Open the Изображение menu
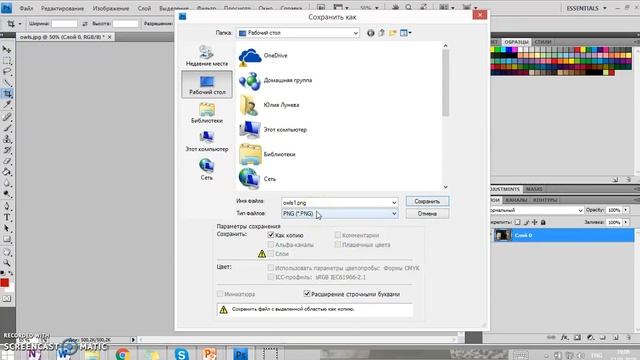The width and height of the screenshot is (640, 360). click(111, 8)
